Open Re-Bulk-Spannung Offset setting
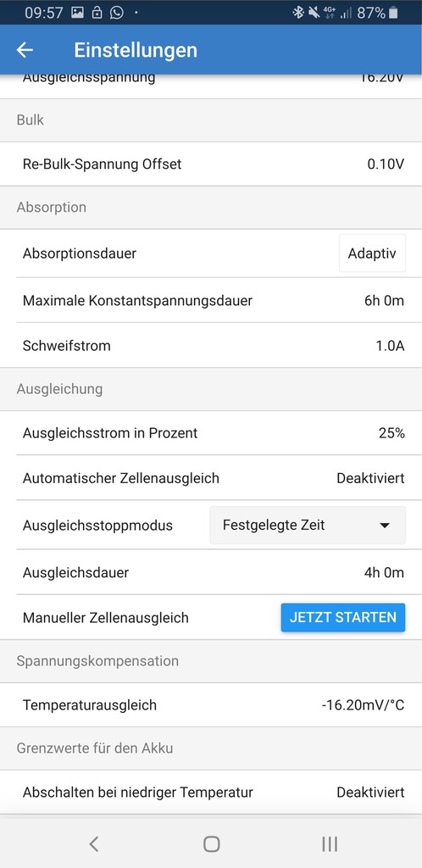 [211, 164]
